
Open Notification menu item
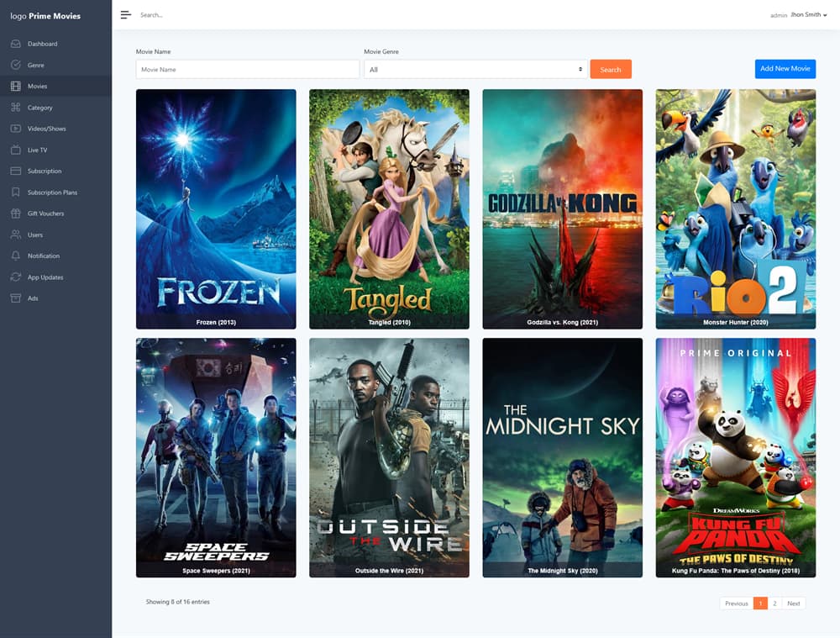[55, 256]
